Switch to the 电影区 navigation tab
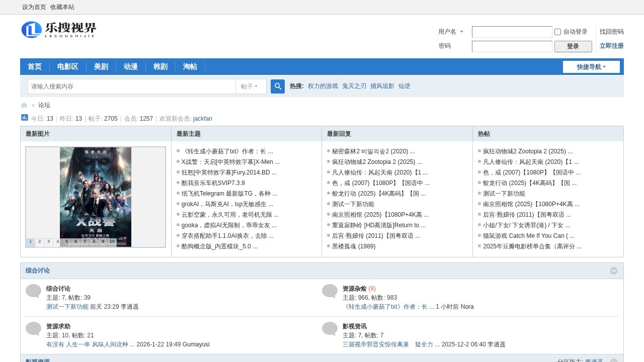The height and width of the screenshot is (362, 644). 68,66
